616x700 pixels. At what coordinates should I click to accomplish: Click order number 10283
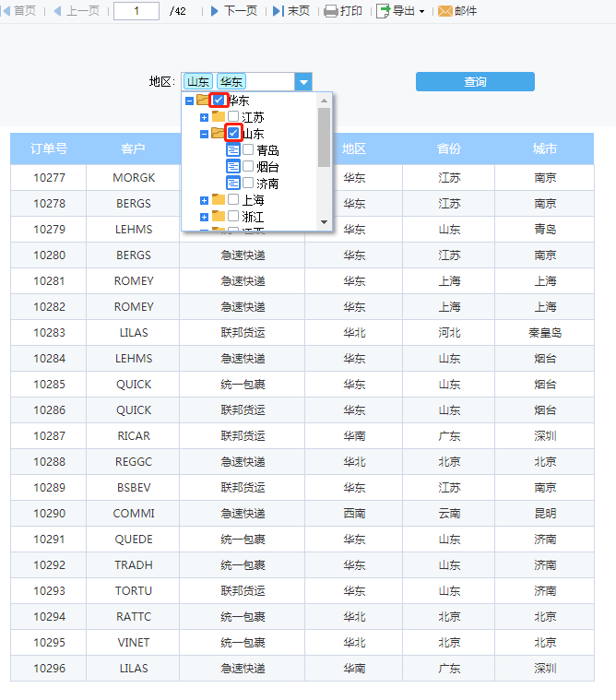pos(49,333)
